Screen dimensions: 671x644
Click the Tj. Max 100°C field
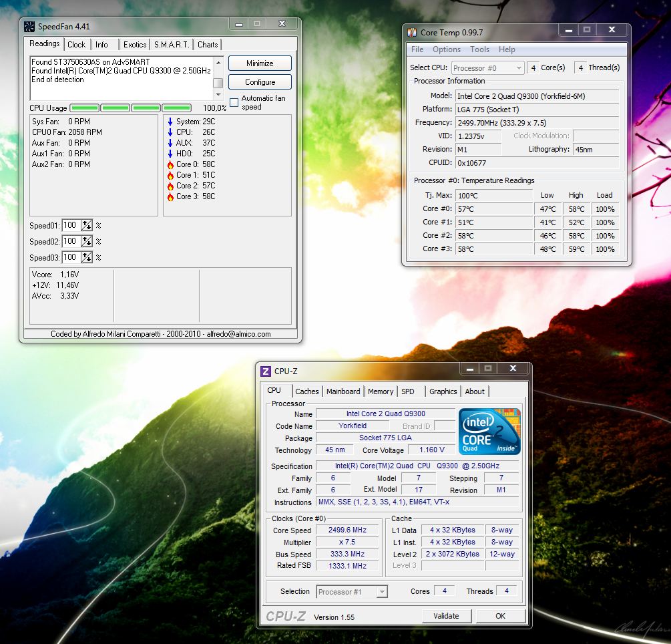point(494,196)
